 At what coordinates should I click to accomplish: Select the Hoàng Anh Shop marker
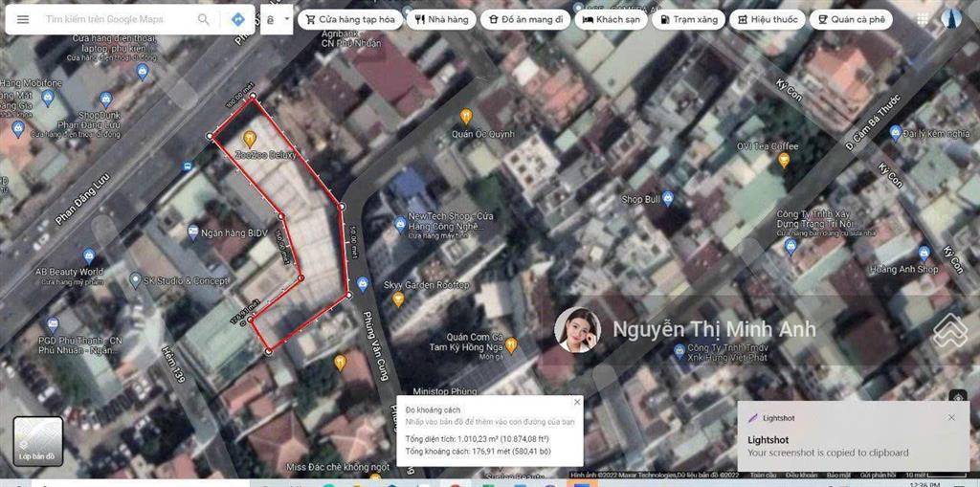(x=924, y=253)
